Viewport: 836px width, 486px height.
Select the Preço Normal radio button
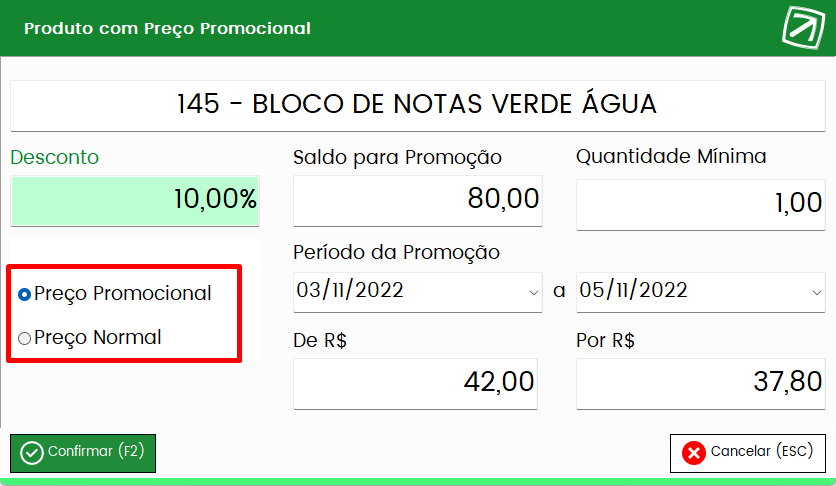click(25, 338)
